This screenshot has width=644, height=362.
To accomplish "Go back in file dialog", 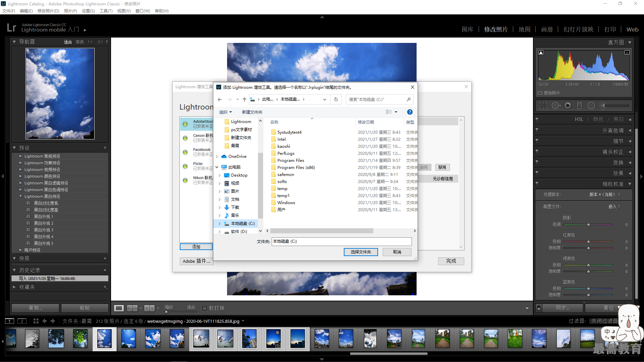I will pyautogui.click(x=220, y=100).
